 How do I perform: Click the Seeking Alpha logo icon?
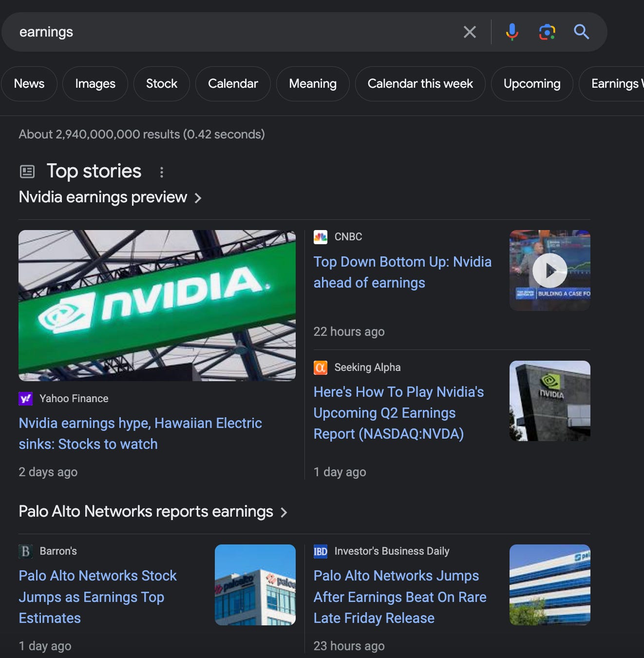(321, 368)
